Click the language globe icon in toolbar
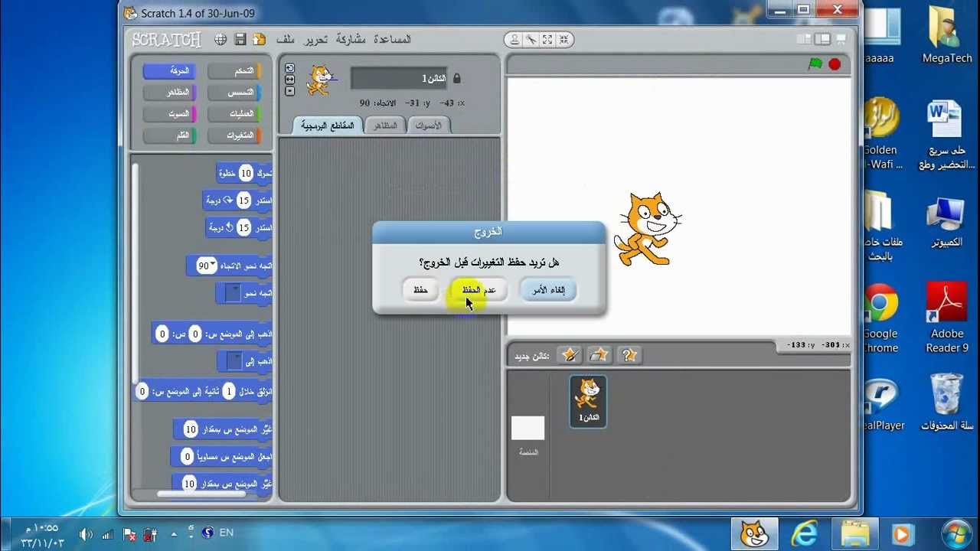This screenshot has height=551, width=980. pos(220,39)
